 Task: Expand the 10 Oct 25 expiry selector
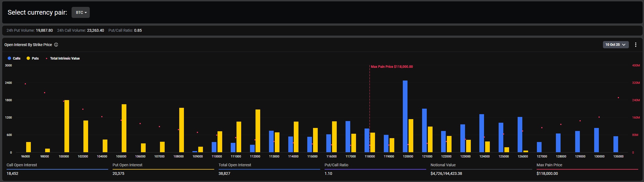coord(615,45)
